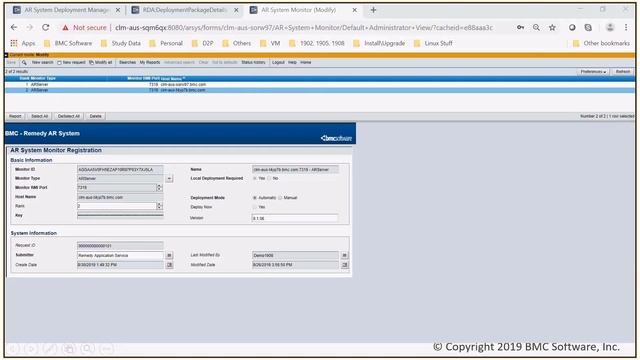
Task: Open a new browser tab with plus
Action: (373, 10)
